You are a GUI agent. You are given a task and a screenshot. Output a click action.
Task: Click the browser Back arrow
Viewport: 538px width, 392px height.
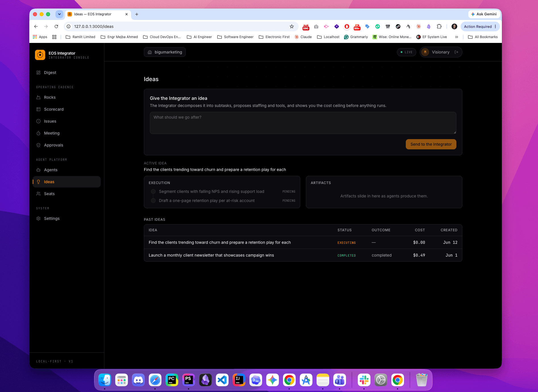tap(36, 26)
